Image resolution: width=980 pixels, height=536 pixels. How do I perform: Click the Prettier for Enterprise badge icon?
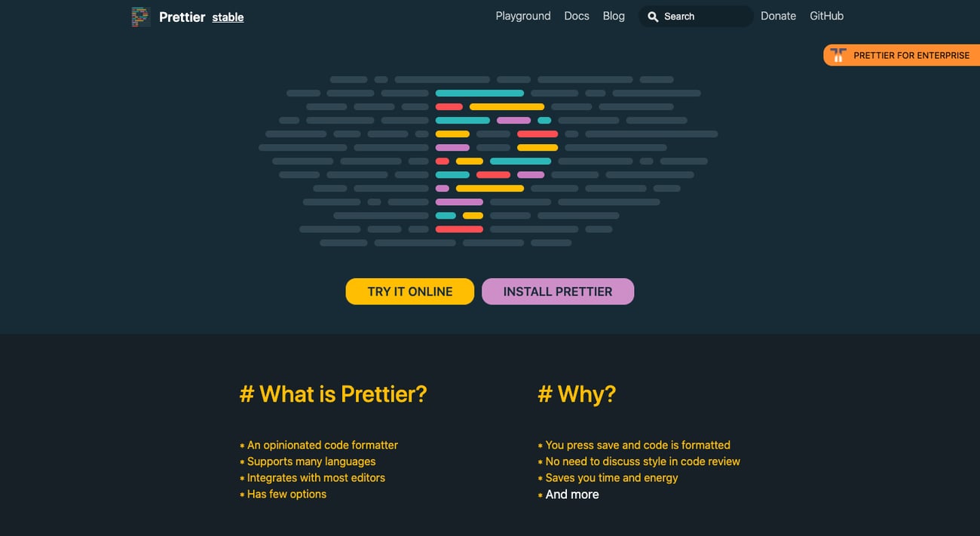point(838,54)
